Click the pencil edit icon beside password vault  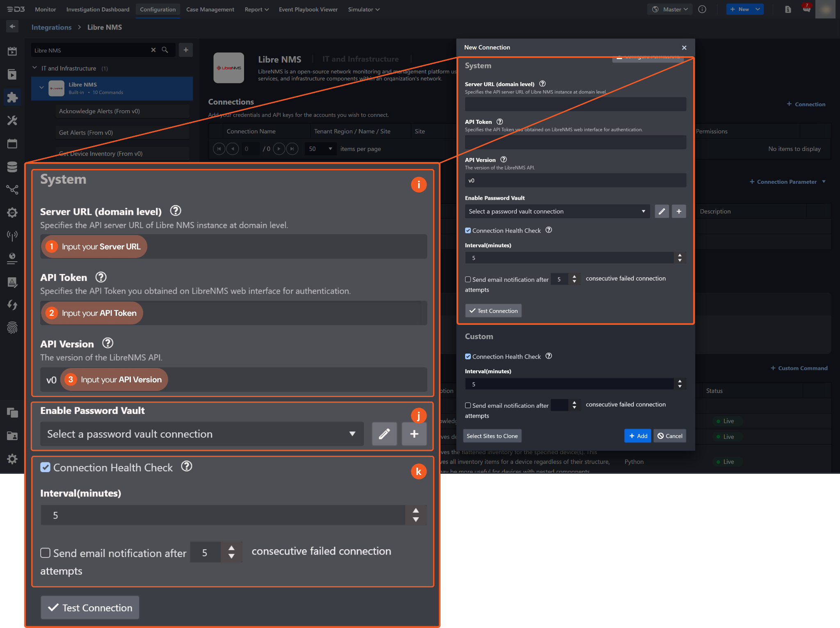(x=662, y=211)
